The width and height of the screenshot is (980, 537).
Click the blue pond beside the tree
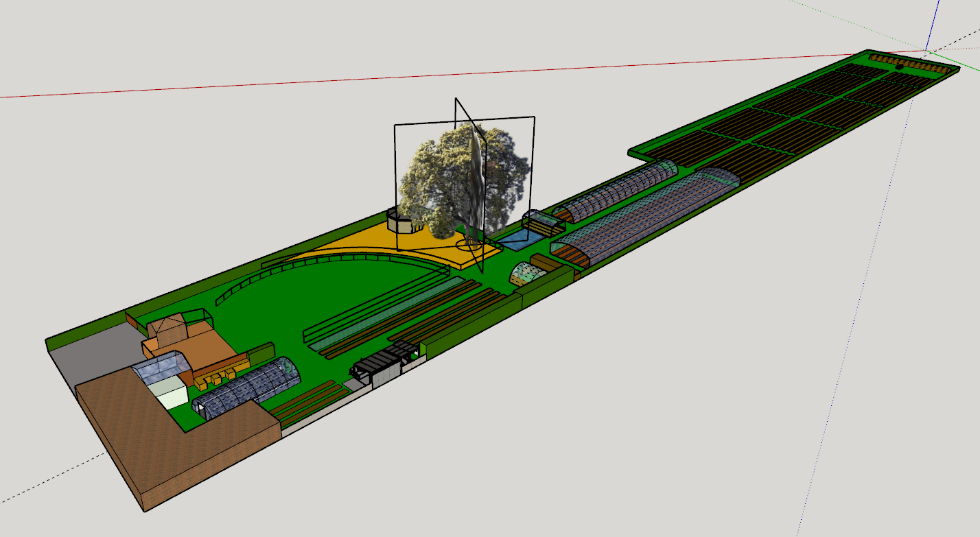coord(519,239)
